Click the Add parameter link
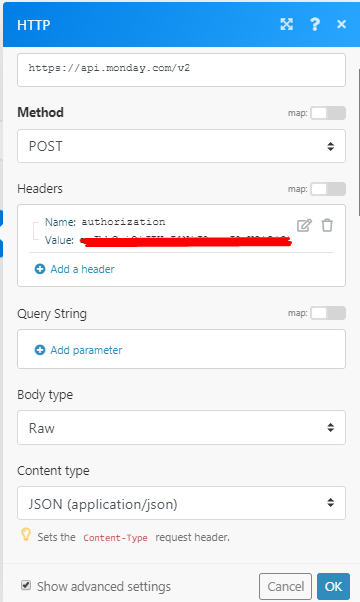 [86, 350]
